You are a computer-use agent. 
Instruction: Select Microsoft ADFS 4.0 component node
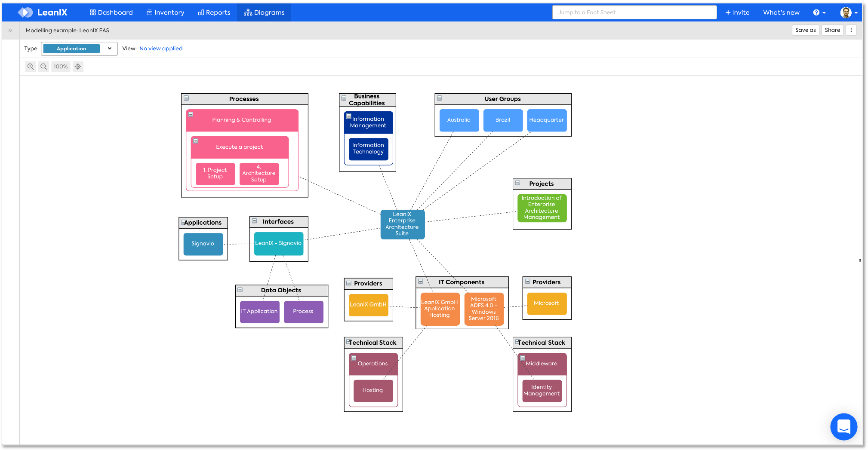click(x=484, y=309)
